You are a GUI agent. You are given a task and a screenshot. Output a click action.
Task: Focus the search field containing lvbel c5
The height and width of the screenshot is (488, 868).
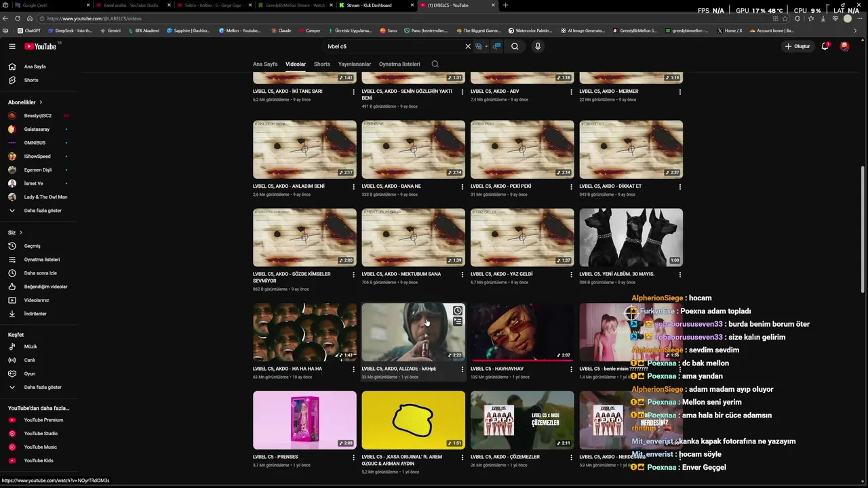click(x=393, y=46)
